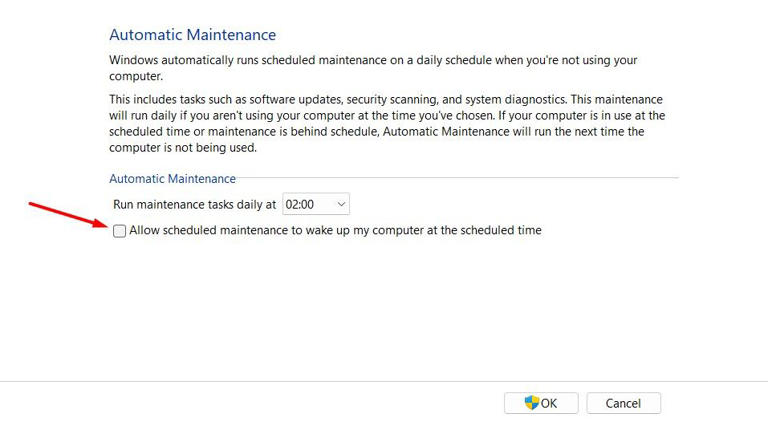Open the maintenance time dropdown
The width and height of the screenshot is (768, 422).
click(316, 204)
